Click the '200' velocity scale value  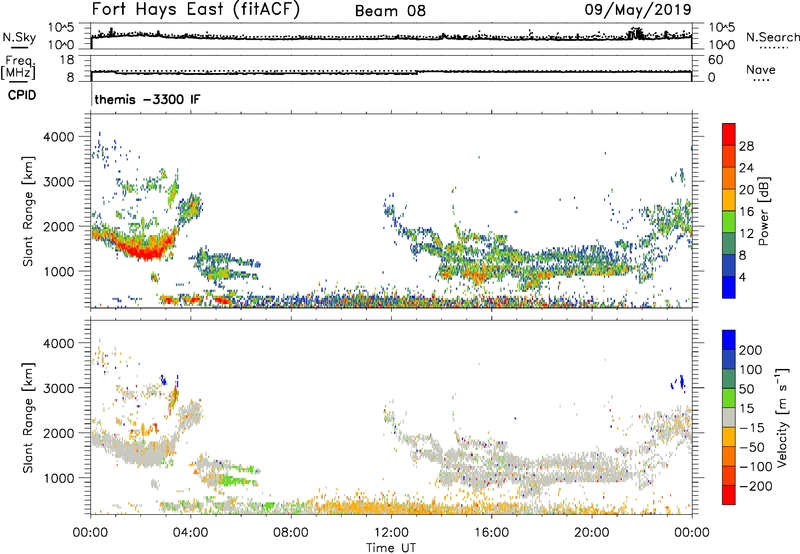[751, 350]
